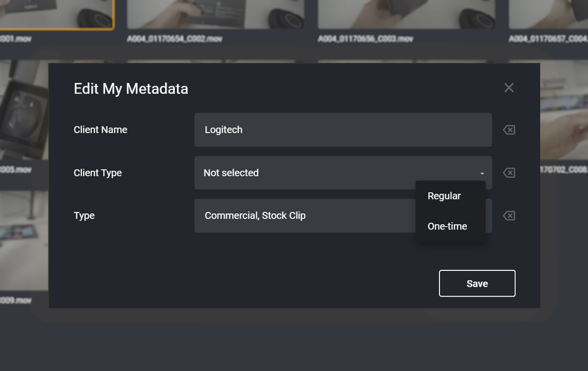Viewport: 588px width, 371px height.
Task: Choose Regular from the Client Type list
Action: (x=444, y=196)
